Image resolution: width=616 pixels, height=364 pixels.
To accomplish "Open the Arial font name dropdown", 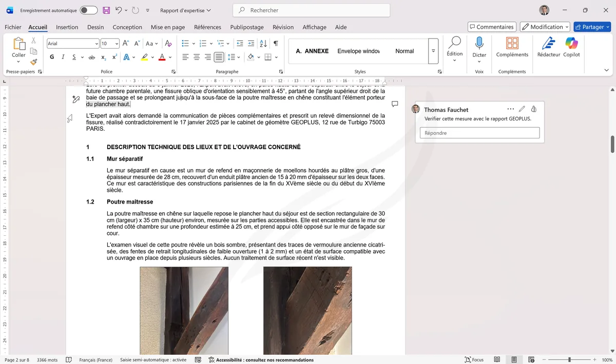I will click(x=97, y=43).
